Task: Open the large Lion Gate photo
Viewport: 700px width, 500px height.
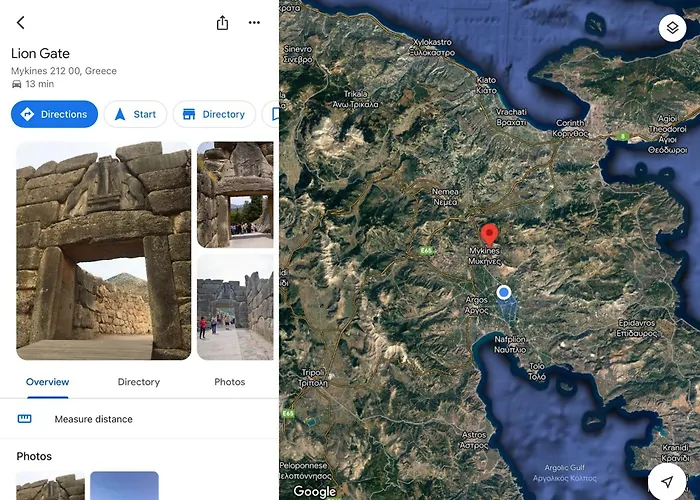Action: pos(103,250)
